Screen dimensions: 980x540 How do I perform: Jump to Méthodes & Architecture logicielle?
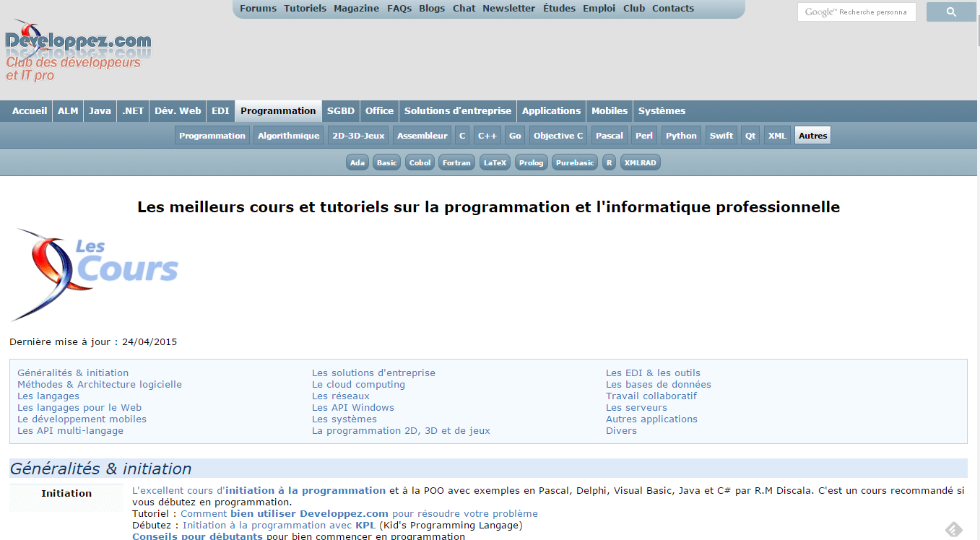(x=100, y=385)
